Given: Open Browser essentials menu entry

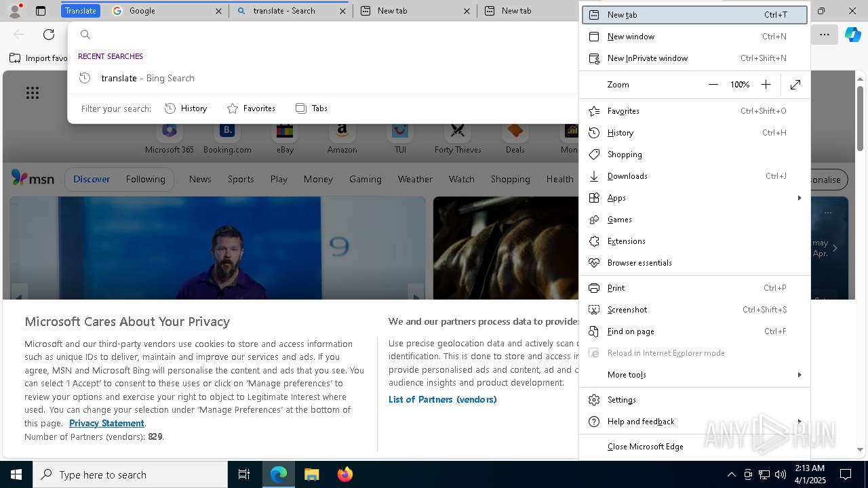Looking at the screenshot, I should [x=694, y=263].
